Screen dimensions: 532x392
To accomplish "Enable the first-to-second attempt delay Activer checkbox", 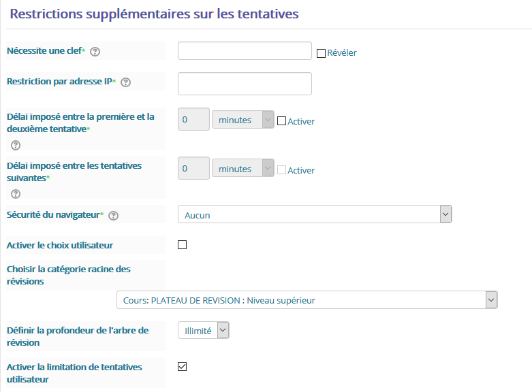I will tap(281, 121).
